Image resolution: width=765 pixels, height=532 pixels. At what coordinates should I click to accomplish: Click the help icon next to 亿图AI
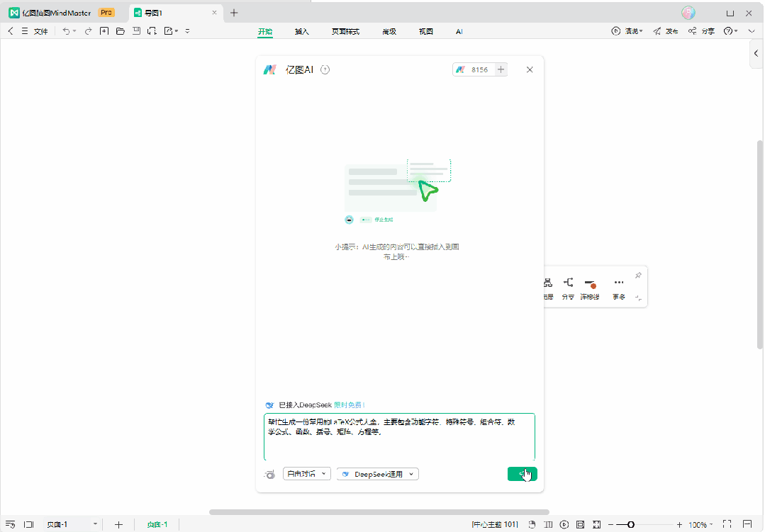pyautogui.click(x=325, y=69)
